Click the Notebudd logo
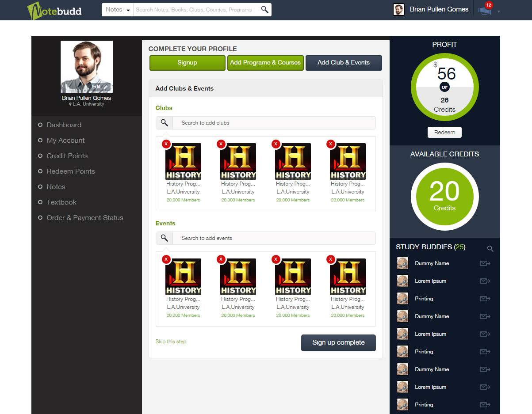 pyautogui.click(x=54, y=11)
